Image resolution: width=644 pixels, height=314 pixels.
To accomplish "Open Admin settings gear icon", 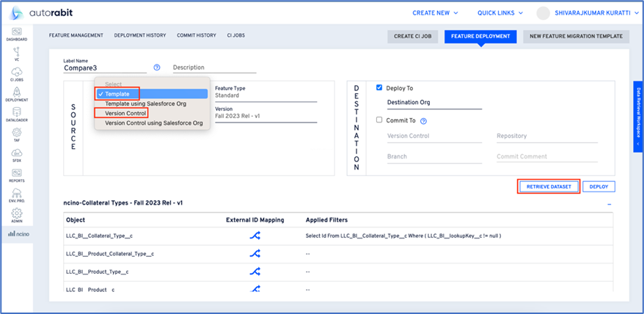I will 16,216.
